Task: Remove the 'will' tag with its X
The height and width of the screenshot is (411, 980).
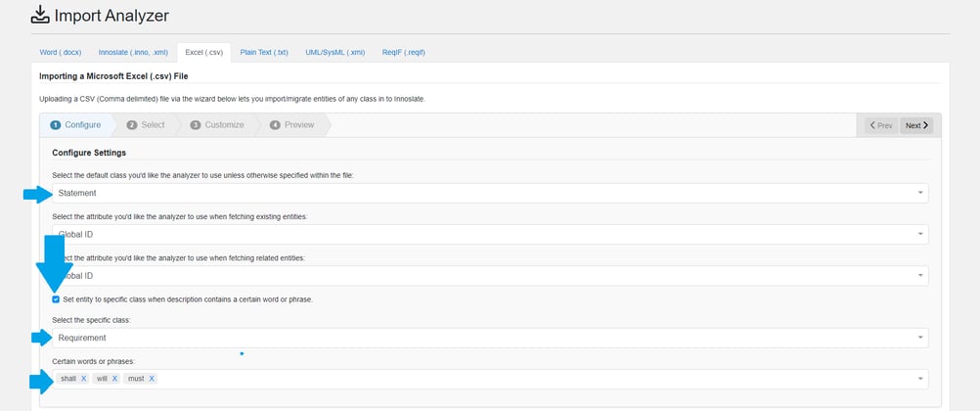Action: pyautogui.click(x=114, y=379)
